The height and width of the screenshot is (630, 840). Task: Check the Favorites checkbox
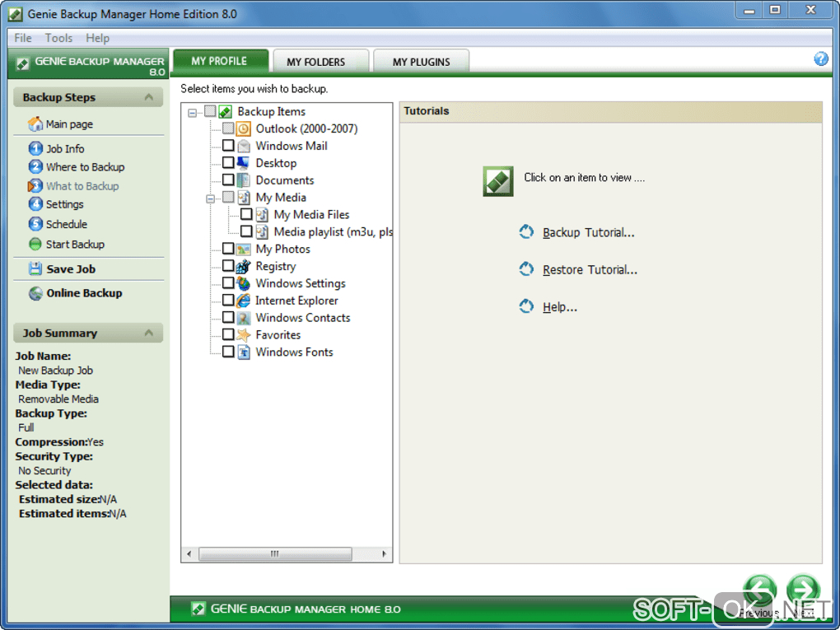click(x=228, y=334)
